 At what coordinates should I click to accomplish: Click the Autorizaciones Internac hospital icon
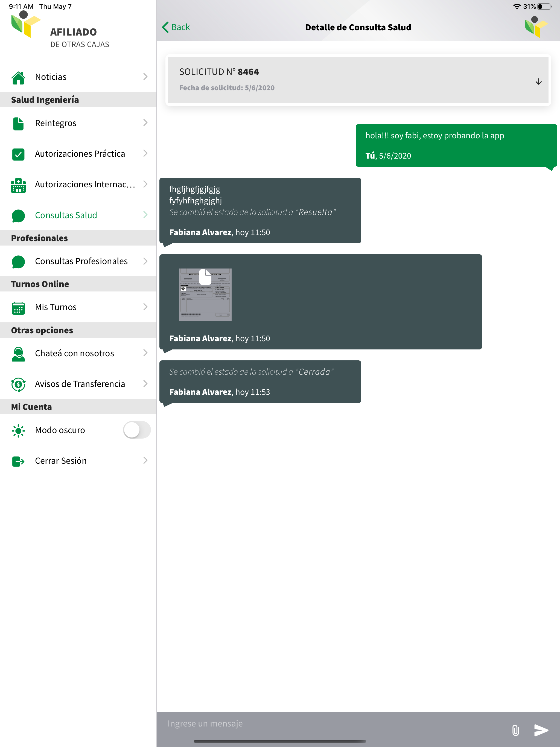coord(18,185)
